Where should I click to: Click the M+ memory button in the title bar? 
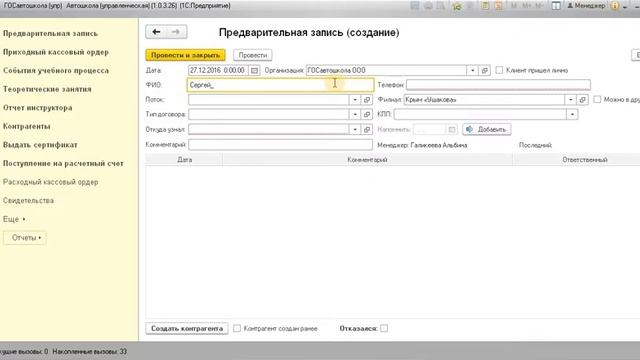(x=527, y=6)
